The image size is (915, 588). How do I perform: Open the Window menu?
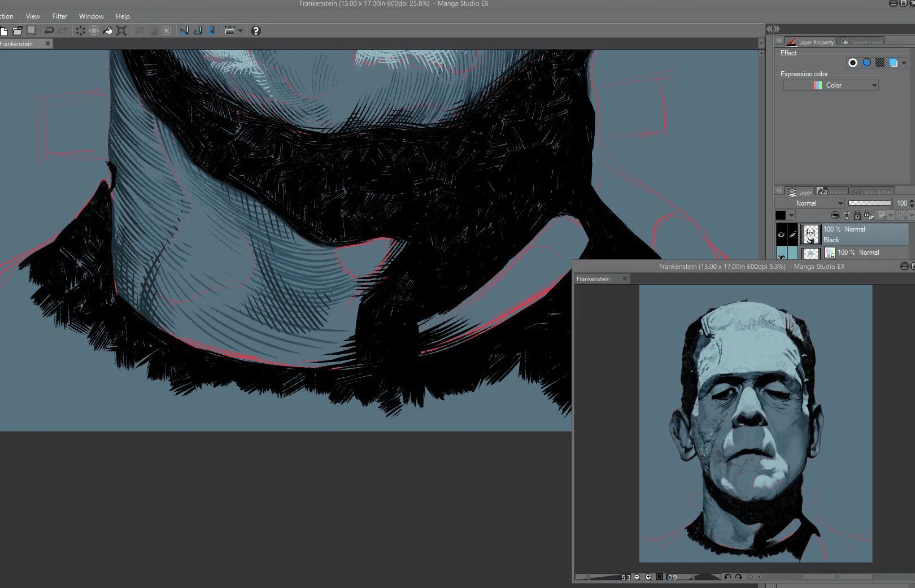[91, 16]
